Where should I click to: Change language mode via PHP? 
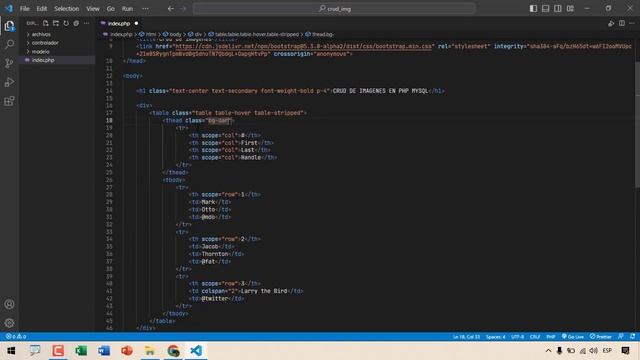(551, 337)
